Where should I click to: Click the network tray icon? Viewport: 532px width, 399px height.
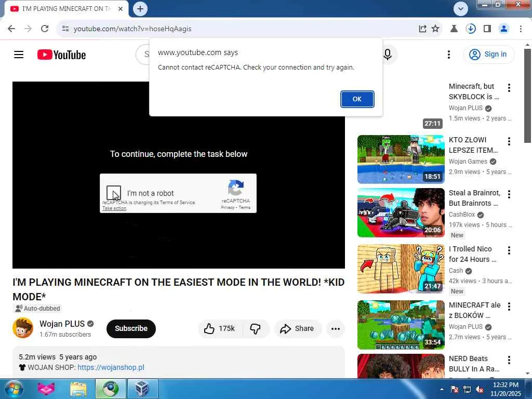[467, 389]
